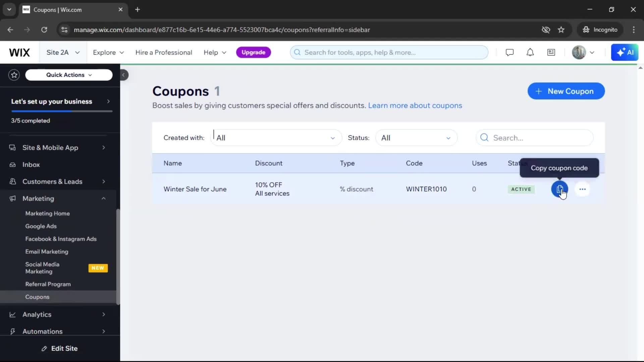Open the browser three-dot menu
Viewport: 644px width, 362px height.
tap(634, 29)
